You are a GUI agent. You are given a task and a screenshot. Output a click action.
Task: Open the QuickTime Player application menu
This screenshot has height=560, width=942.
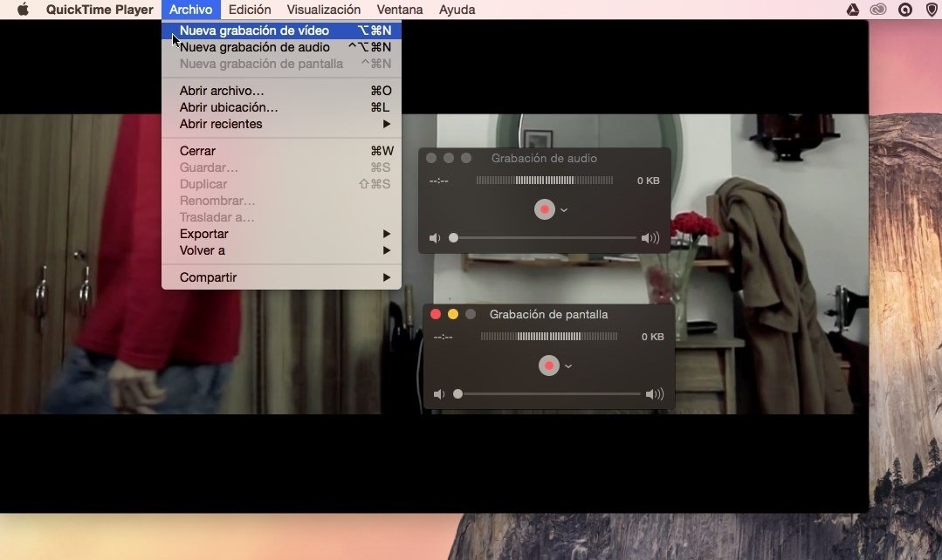[x=100, y=10]
